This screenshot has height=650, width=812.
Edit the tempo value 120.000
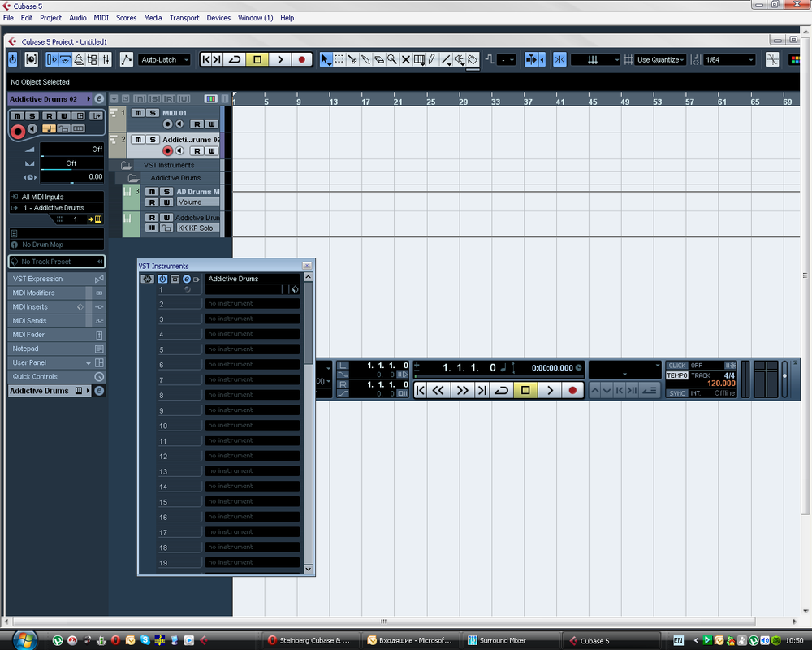[721, 383]
